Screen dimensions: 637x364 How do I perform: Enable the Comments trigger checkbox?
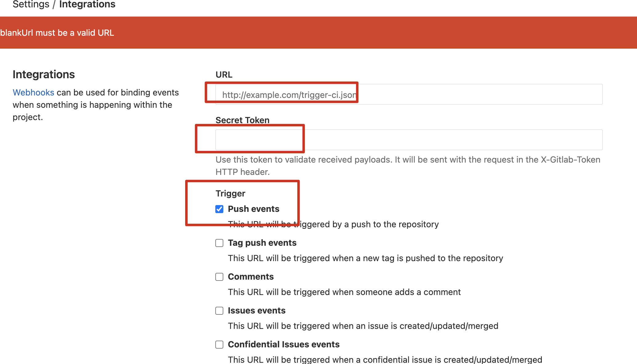(219, 277)
